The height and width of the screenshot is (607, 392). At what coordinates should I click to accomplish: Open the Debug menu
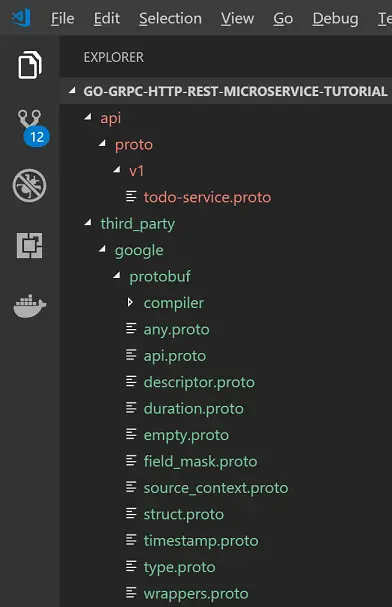(335, 18)
